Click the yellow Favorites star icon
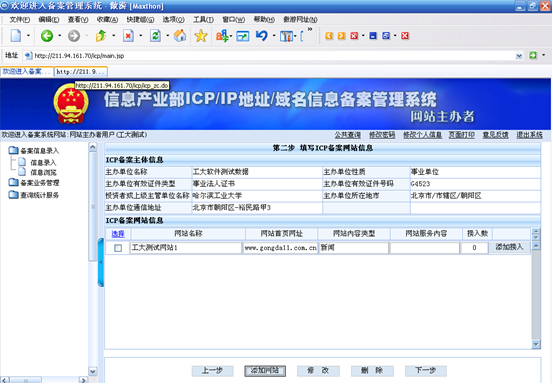The image size is (553, 384). click(201, 36)
